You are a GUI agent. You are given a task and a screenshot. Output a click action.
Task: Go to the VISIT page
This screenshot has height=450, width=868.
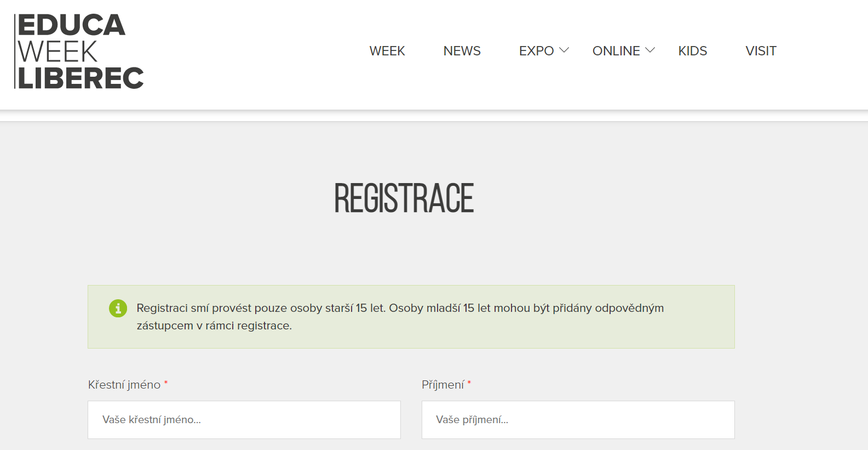coord(761,51)
